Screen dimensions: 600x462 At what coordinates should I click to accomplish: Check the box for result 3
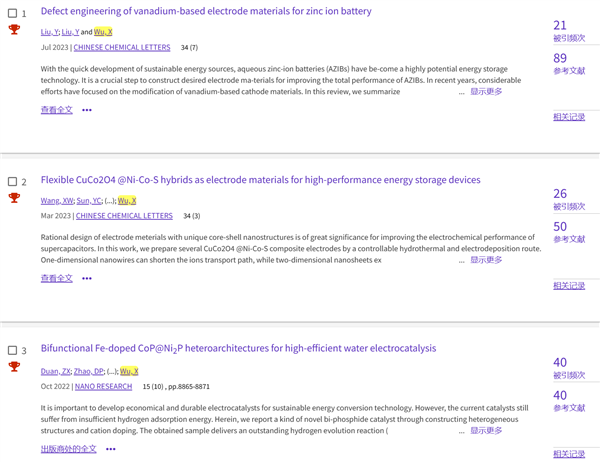[x=12, y=350]
